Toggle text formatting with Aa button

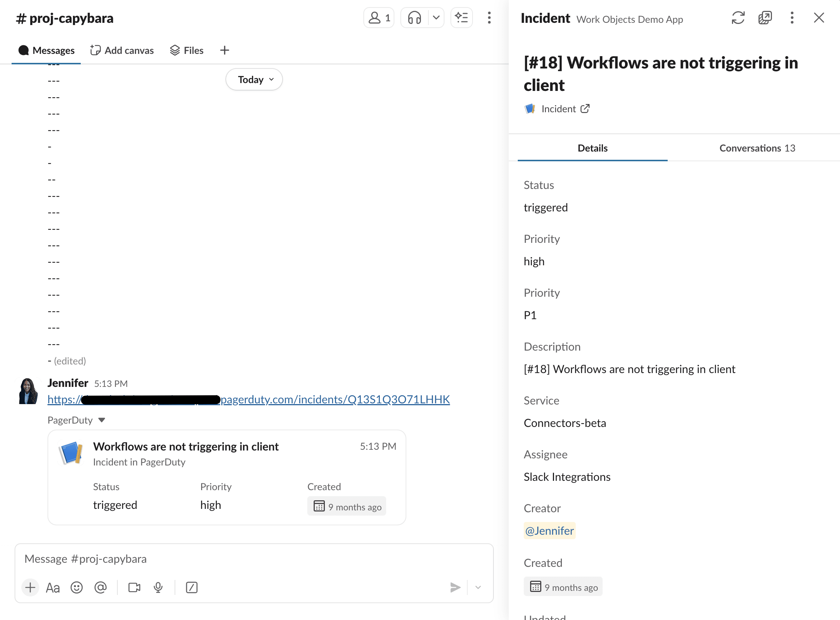pos(53,587)
